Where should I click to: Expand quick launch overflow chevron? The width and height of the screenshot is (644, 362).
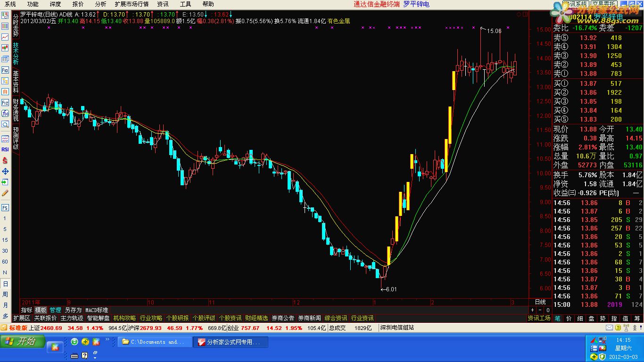[108, 339]
